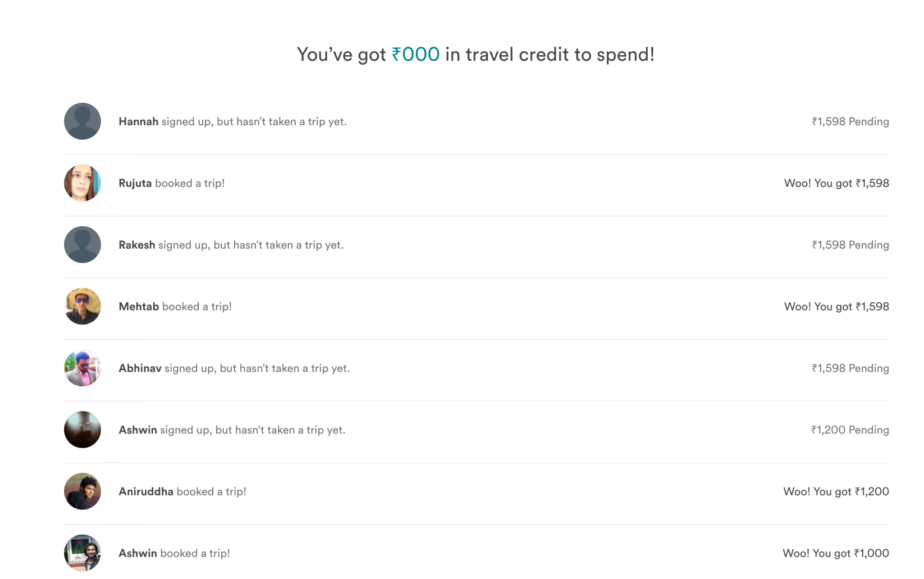Click the name Aniruddha
Image resolution: width=924 pixels, height=579 pixels.
(x=146, y=492)
